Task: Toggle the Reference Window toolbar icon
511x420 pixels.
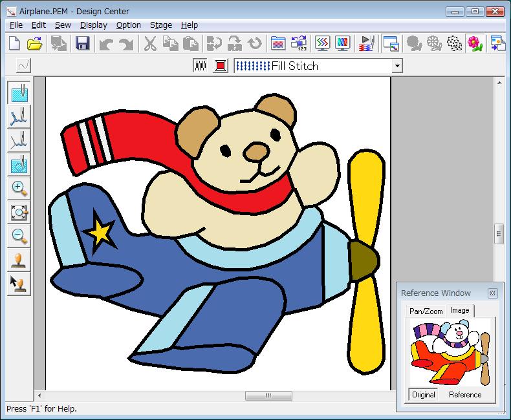Action: pyautogui.click(x=391, y=43)
